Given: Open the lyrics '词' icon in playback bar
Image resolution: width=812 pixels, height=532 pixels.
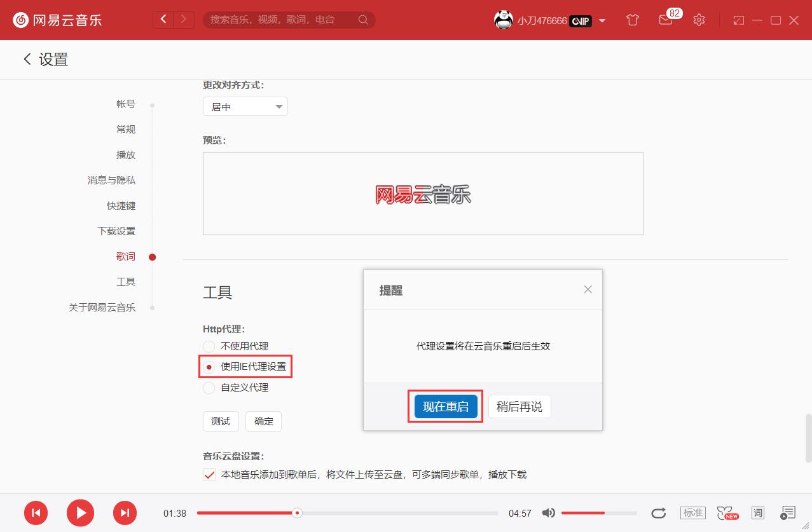Looking at the screenshot, I should [x=757, y=512].
